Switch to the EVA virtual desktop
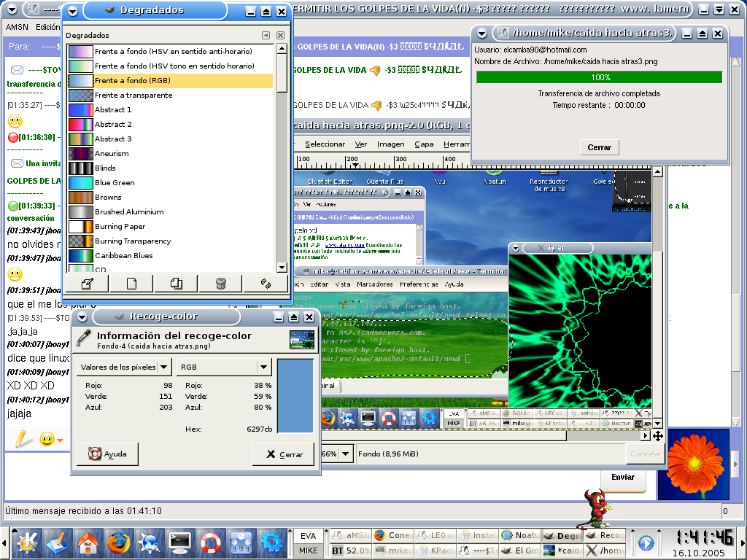The image size is (747, 560). pos(309,535)
